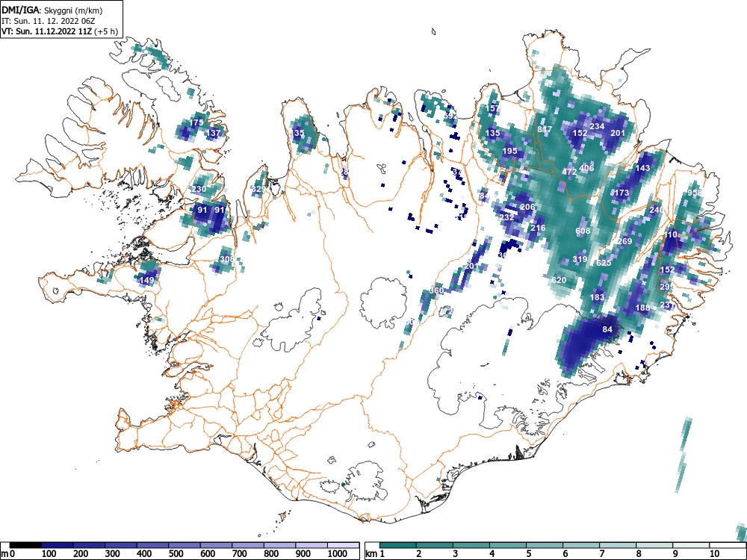
Task: Click the visibility value 608
Action: click(x=583, y=231)
